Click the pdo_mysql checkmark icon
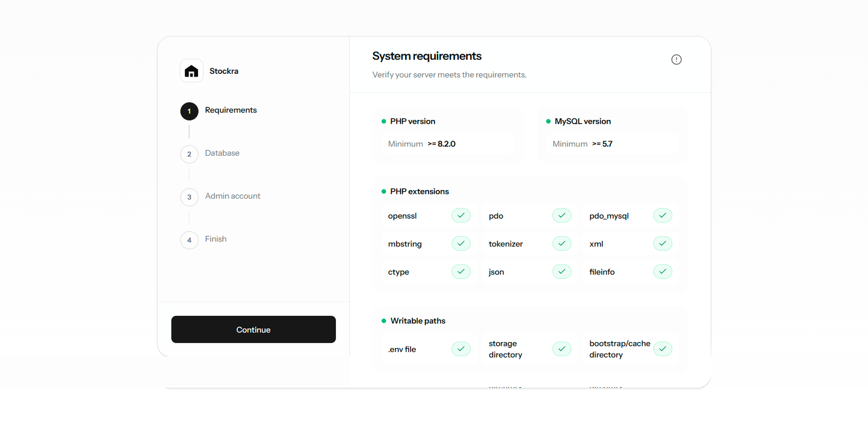This screenshot has height=424, width=868. pyautogui.click(x=662, y=216)
